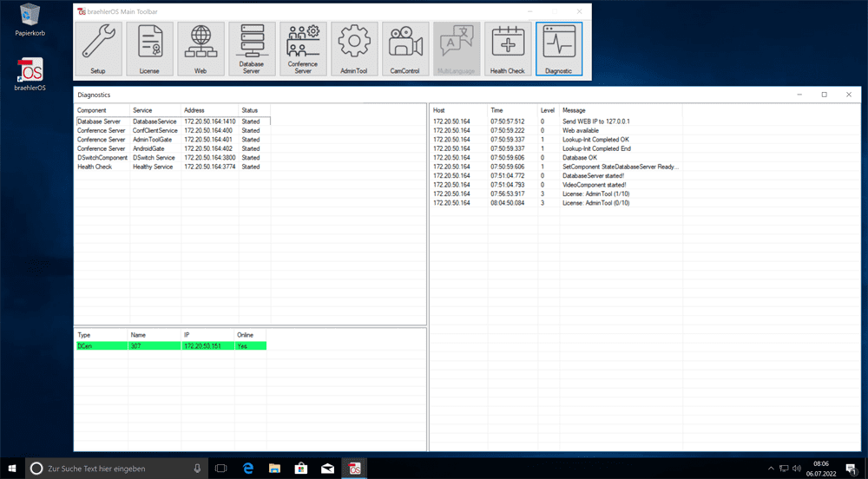Select the AdminToolGate service row
The image size is (868, 479).
click(x=173, y=140)
